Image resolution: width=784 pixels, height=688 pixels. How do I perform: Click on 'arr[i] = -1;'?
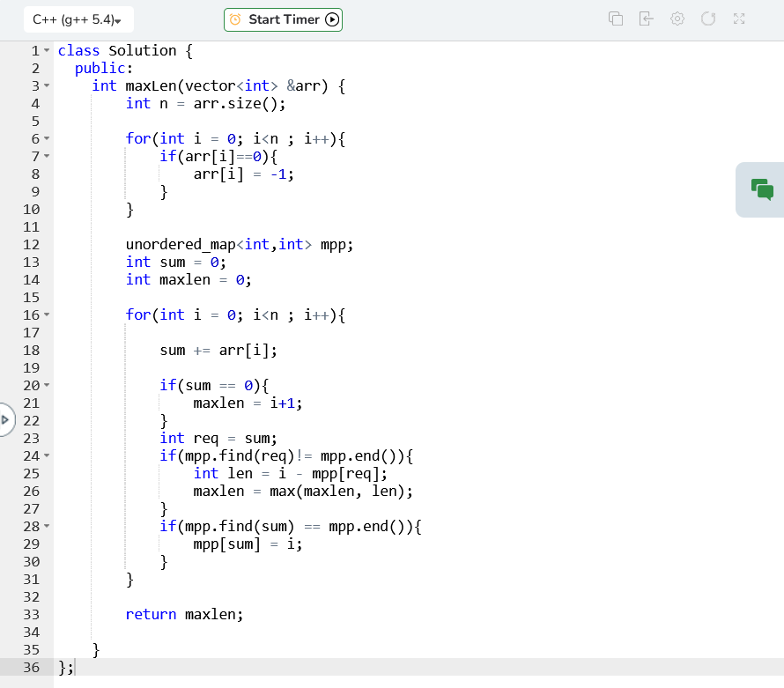tap(243, 174)
